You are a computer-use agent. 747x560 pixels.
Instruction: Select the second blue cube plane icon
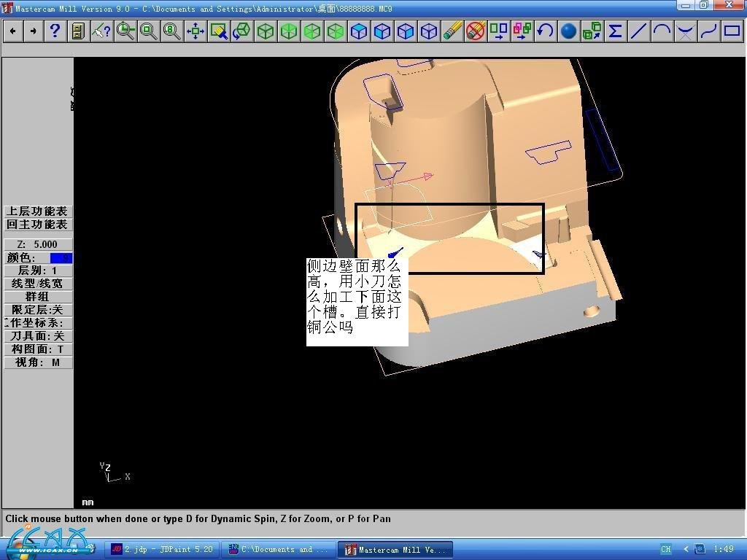382,31
